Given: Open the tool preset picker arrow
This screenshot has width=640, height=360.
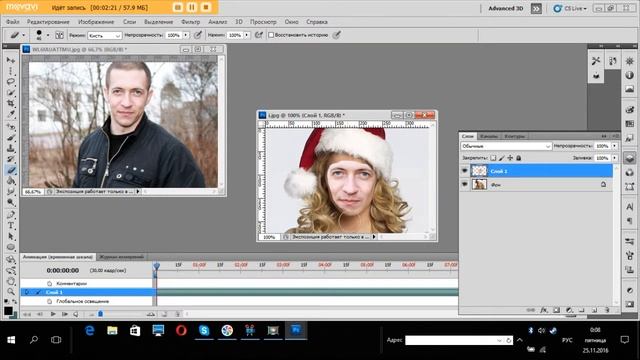Looking at the screenshot, I should (23, 36).
